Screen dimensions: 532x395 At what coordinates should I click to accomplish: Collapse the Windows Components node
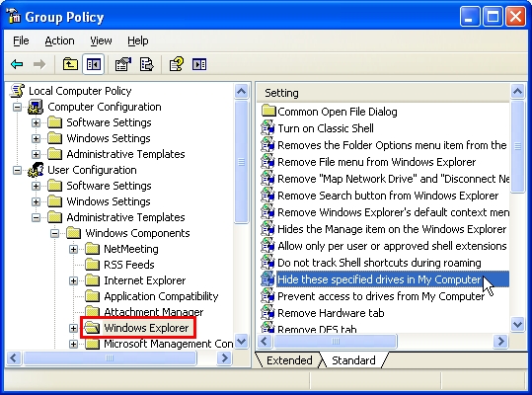point(54,233)
